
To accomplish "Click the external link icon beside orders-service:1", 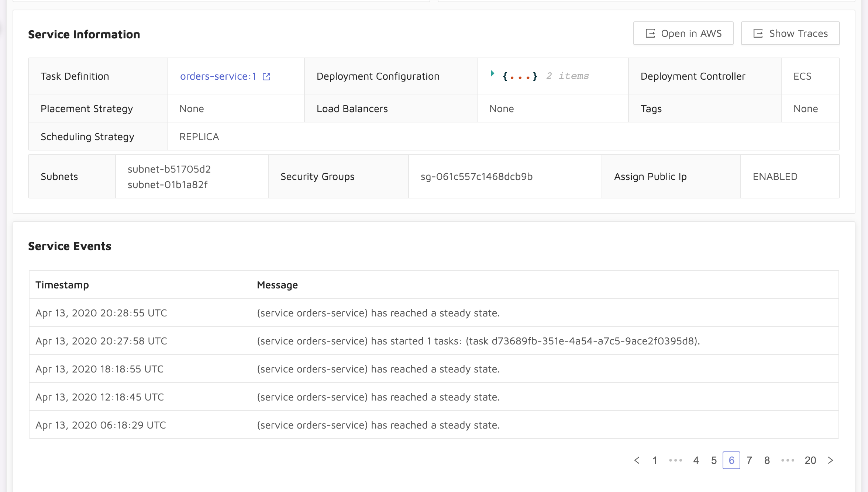I will pyautogui.click(x=266, y=77).
